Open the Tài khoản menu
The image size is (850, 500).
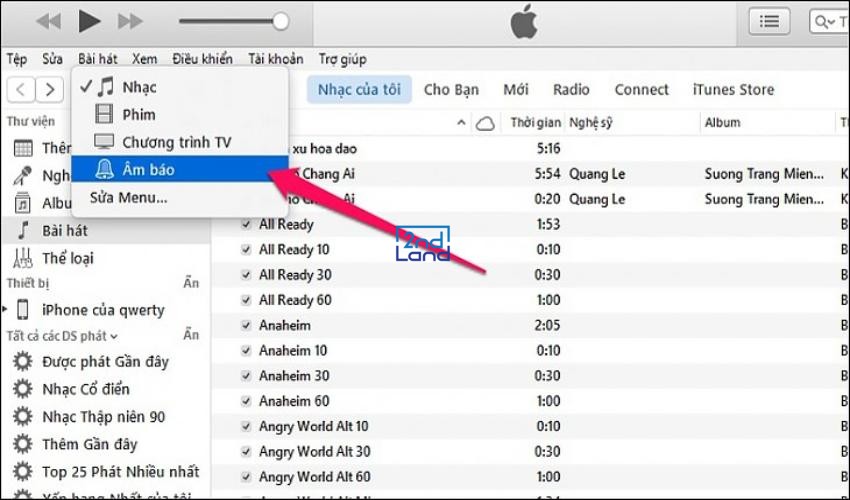(x=275, y=59)
